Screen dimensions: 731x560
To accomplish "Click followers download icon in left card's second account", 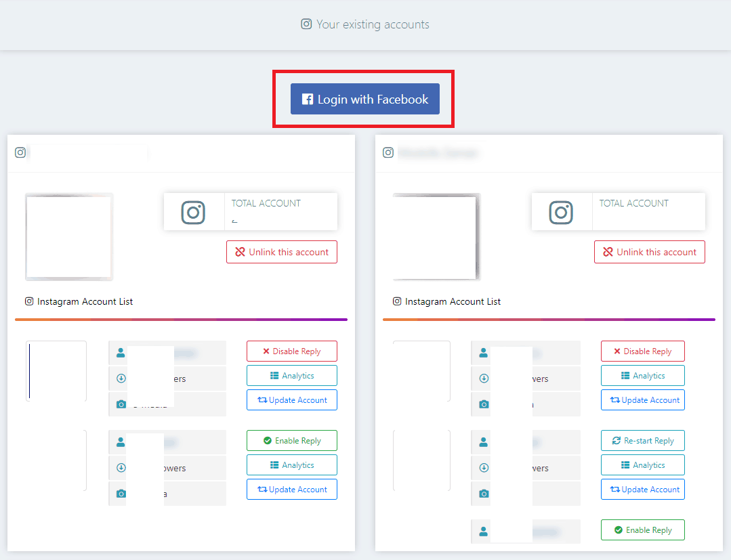I will click(x=121, y=468).
